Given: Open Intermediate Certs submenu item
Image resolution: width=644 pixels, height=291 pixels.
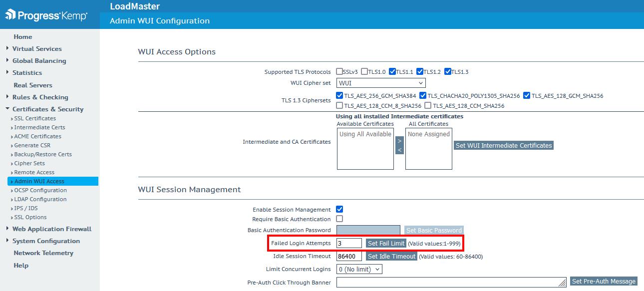Looking at the screenshot, I should point(39,127).
